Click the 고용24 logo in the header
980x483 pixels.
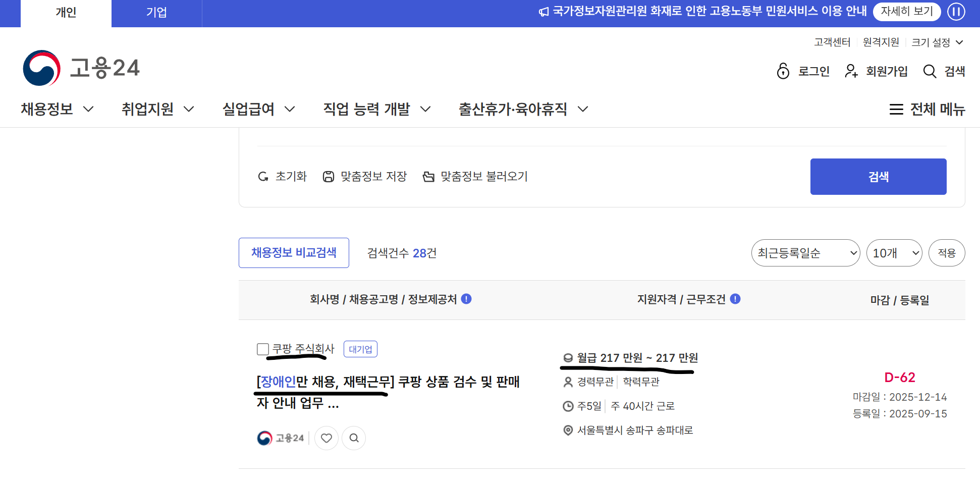[x=81, y=68]
